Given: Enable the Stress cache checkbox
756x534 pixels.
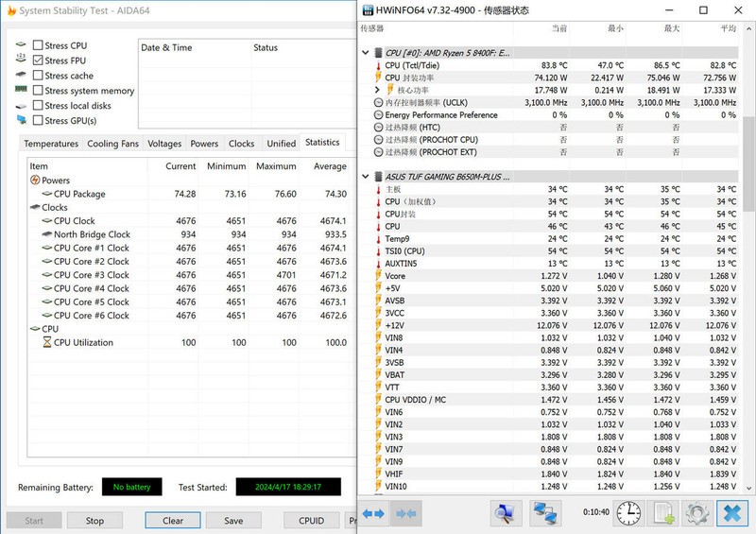Looking at the screenshot, I should click(x=38, y=76).
